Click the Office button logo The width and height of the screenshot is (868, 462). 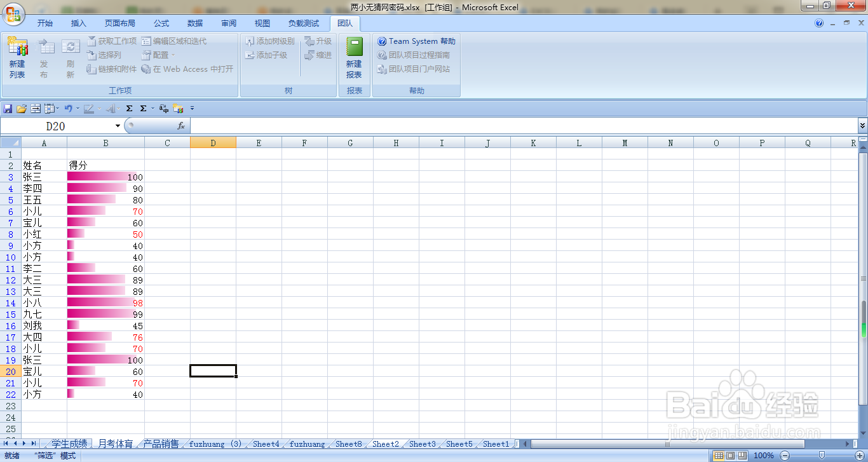coord(13,13)
